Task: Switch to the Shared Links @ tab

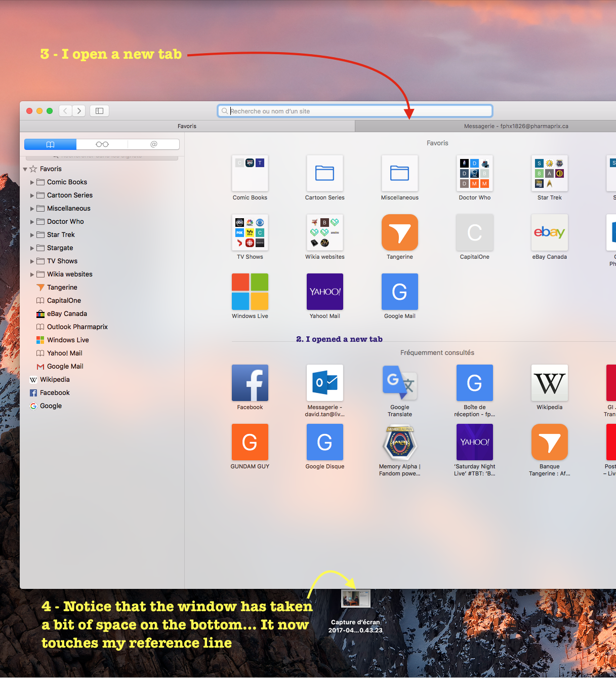Action: tap(154, 144)
